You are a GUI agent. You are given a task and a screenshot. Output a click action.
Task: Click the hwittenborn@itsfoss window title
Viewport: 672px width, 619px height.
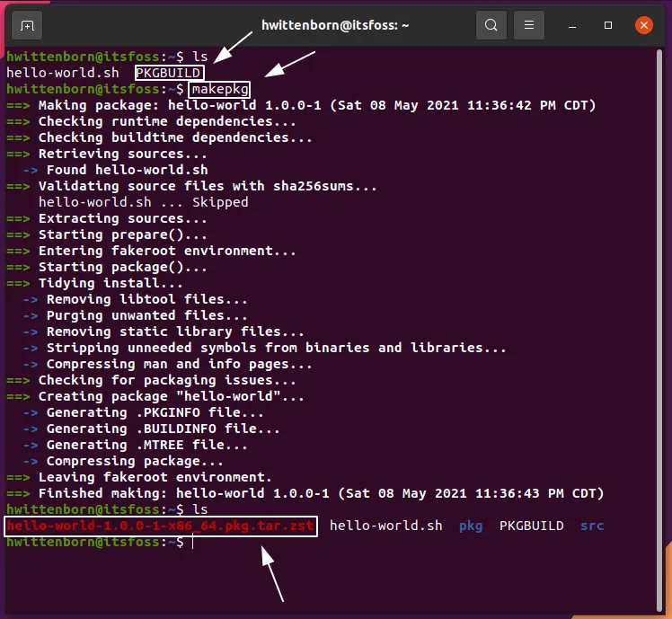tap(335, 25)
